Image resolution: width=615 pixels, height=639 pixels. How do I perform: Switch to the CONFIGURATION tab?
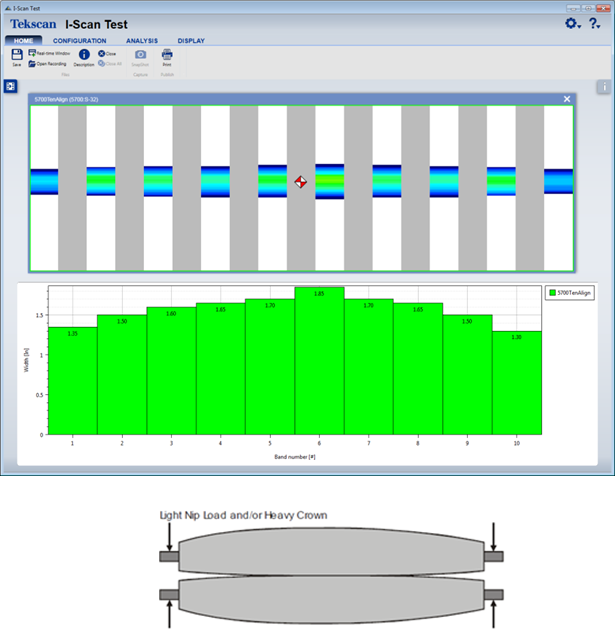80,41
